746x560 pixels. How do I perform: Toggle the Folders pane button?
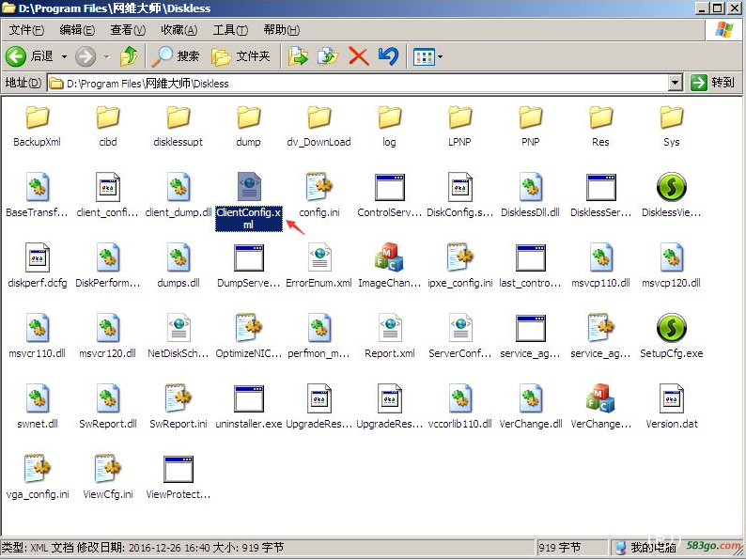[x=241, y=56]
